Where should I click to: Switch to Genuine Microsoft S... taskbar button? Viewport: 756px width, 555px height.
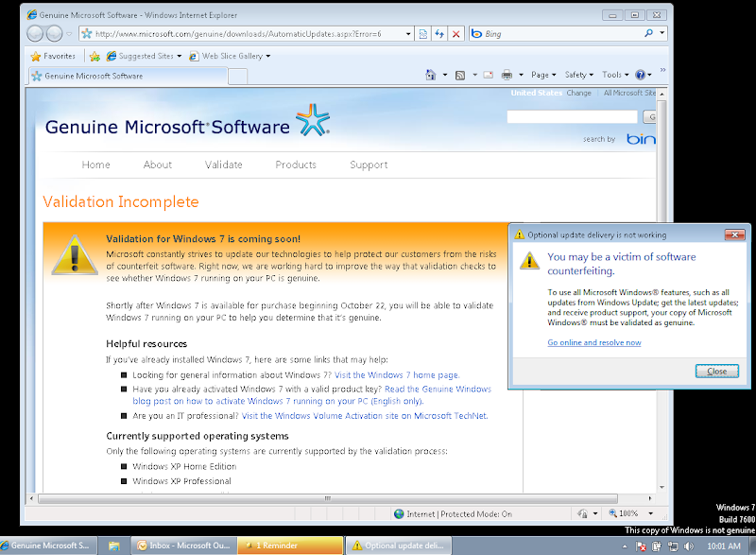(x=48, y=546)
